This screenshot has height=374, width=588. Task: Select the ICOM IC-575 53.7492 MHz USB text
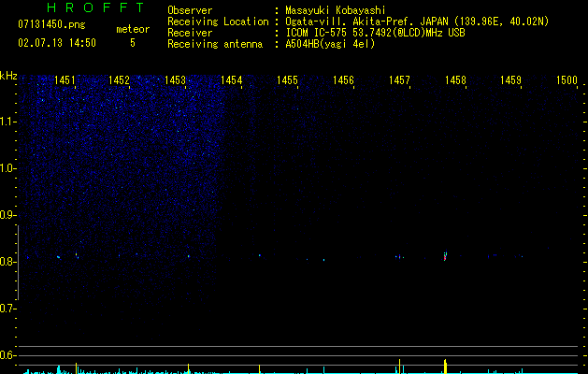tap(375, 33)
